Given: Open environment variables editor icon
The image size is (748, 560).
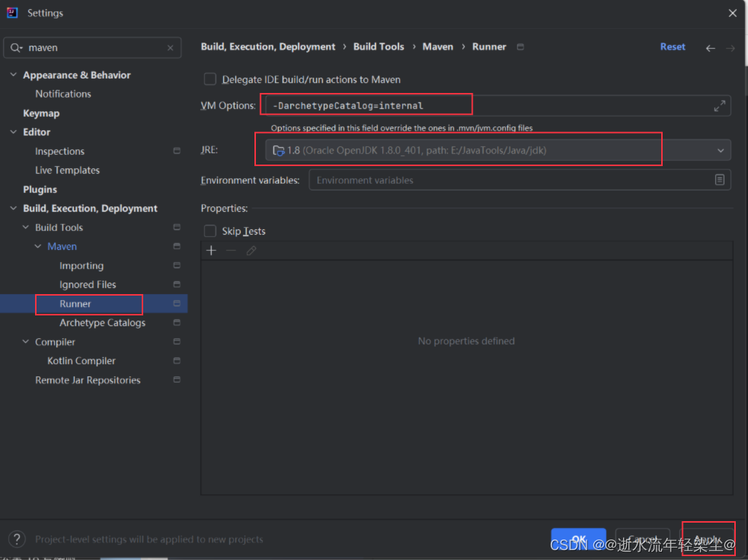Looking at the screenshot, I should tap(719, 180).
